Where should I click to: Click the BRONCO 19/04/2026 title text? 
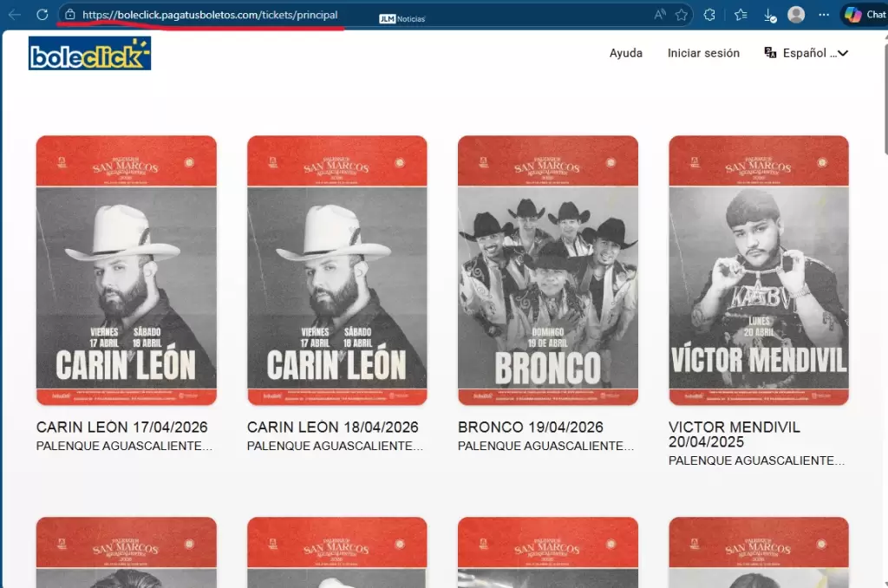click(x=530, y=428)
